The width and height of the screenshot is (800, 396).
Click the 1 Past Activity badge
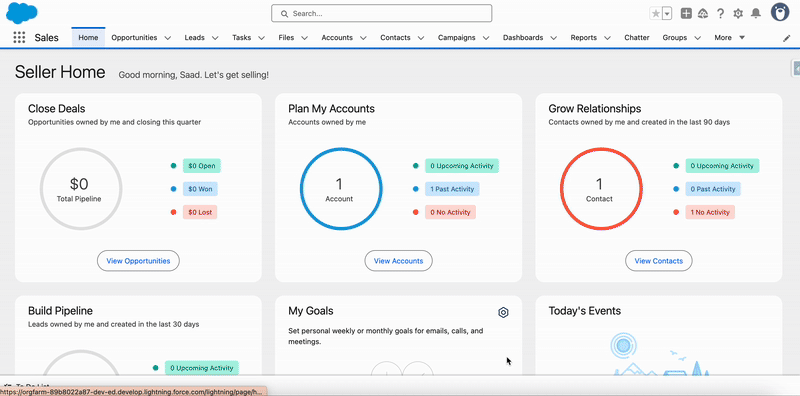[x=452, y=189]
